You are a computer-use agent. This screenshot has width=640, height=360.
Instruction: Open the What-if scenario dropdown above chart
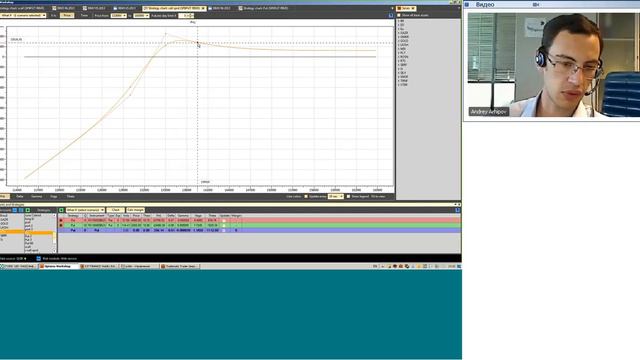tap(23, 16)
